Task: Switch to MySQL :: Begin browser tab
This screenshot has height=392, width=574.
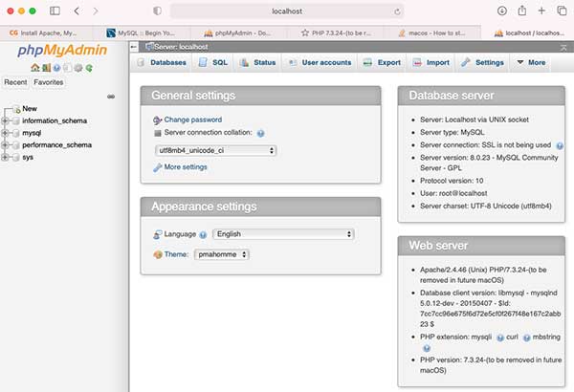Action: click(141, 33)
